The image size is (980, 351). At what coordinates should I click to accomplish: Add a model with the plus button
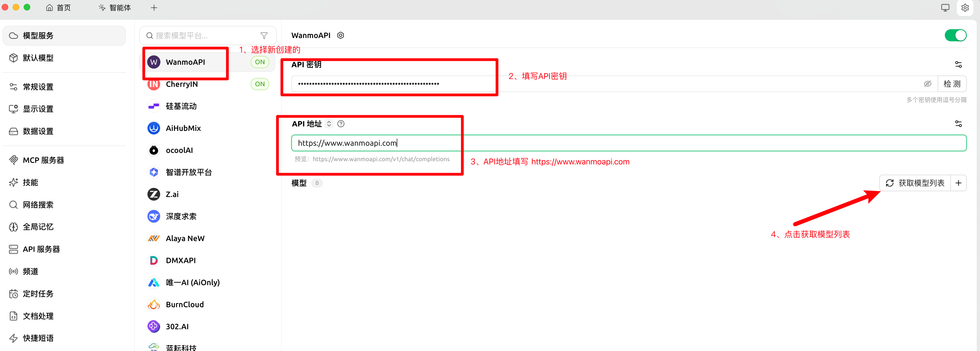coord(958,183)
